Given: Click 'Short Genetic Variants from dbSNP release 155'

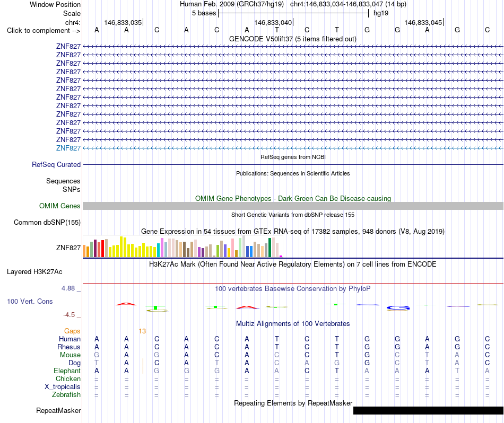Looking at the screenshot, I should coord(293,215).
